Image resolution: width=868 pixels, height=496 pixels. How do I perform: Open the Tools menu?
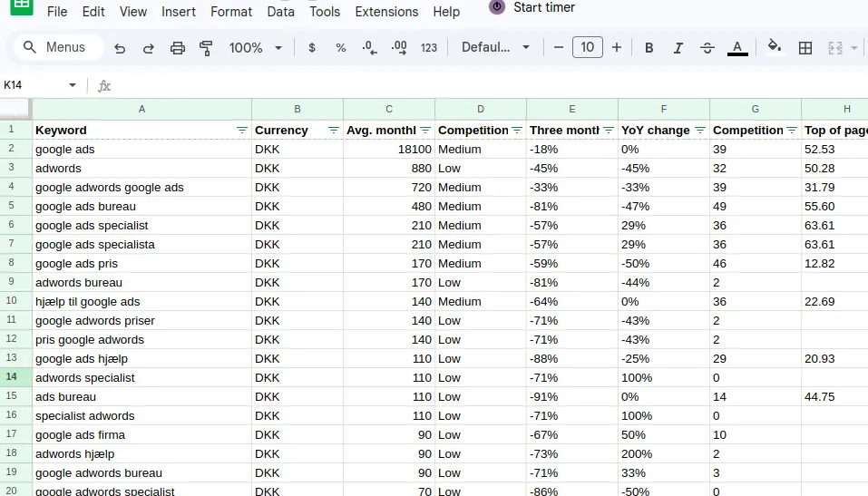pyautogui.click(x=325, y=12)
